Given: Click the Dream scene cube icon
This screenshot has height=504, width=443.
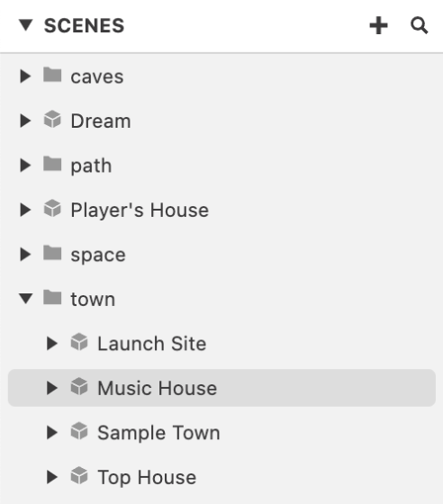Looking at the screenshot, I should click(52, 119).
